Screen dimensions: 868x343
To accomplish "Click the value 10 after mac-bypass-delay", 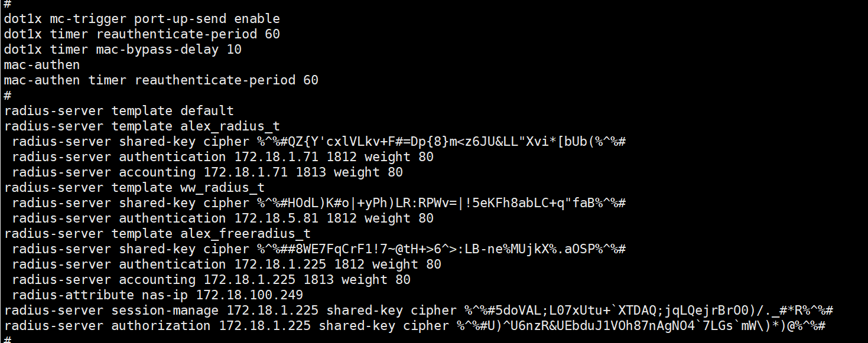I will tap(234, 50).
